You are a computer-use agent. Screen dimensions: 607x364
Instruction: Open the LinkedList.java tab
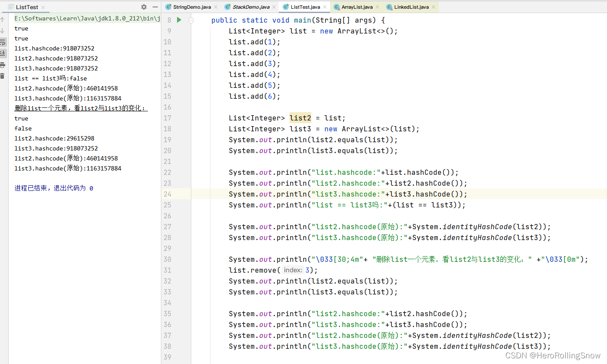pyautogui.click(x=411, y=7)
